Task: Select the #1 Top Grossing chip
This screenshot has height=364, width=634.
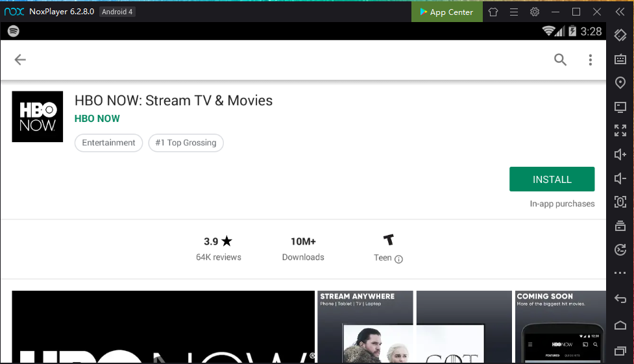Action: tap(186, 143)
